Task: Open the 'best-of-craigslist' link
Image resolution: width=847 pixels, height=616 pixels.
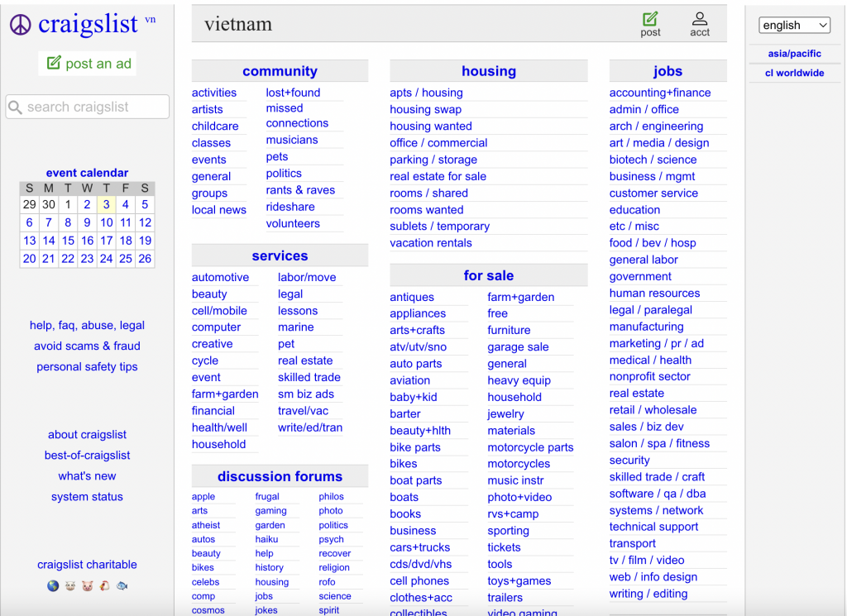Action: tap(87, 455)
